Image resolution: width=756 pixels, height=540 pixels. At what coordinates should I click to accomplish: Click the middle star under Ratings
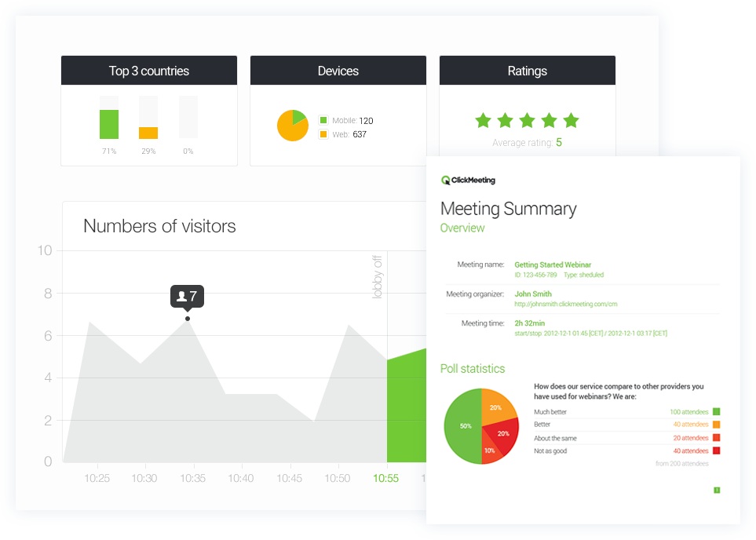click(528, 121)
